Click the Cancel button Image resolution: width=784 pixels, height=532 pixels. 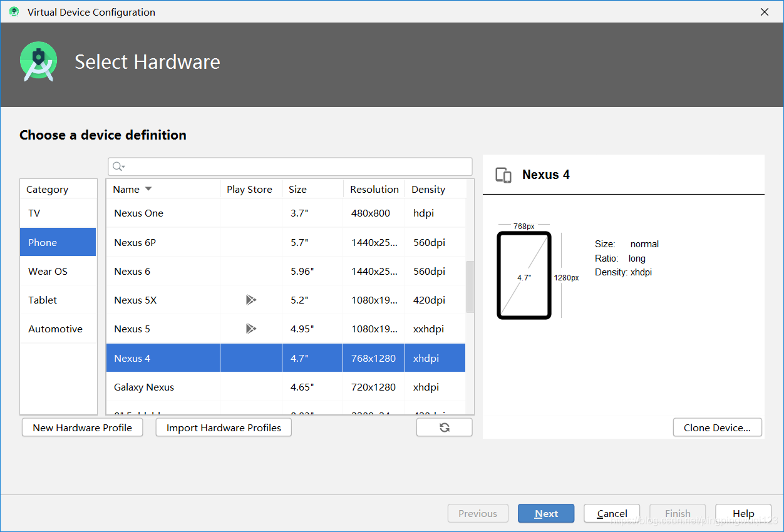(x=612, y=513)
